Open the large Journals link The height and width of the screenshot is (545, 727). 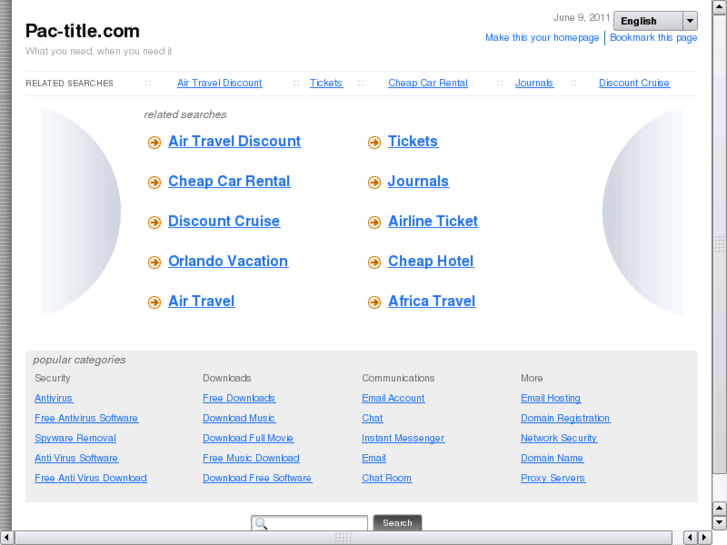point(418,181)
